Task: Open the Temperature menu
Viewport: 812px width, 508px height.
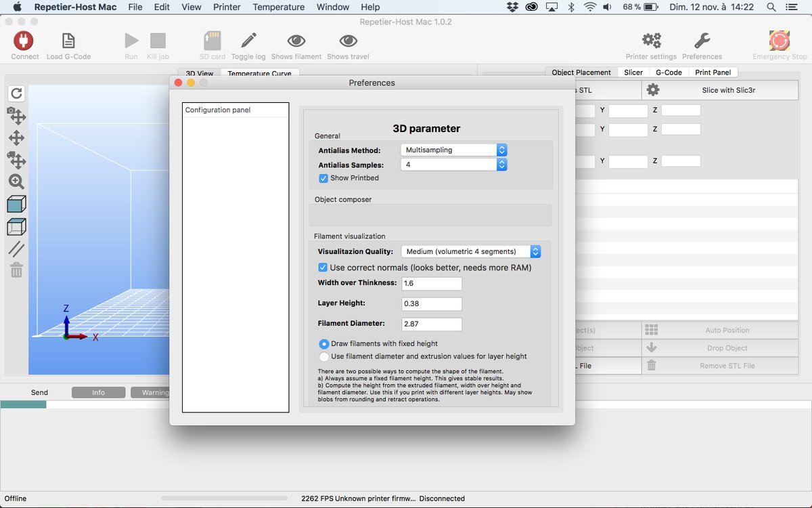Action: (x=279, y=7)
